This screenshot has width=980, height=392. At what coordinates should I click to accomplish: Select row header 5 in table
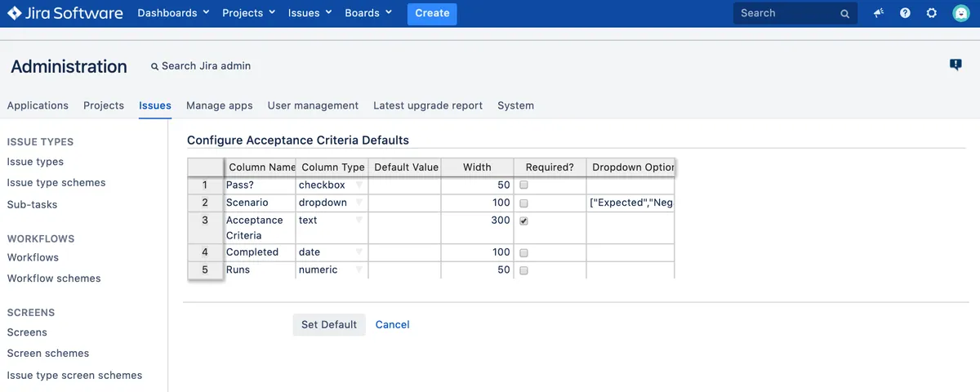click(x=205, y=269)
